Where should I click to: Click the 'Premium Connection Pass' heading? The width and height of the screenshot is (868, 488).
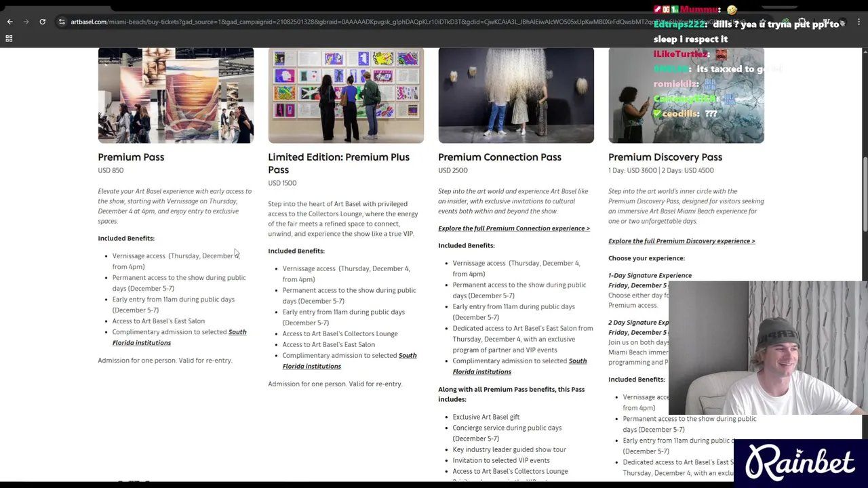coord(500,157)
